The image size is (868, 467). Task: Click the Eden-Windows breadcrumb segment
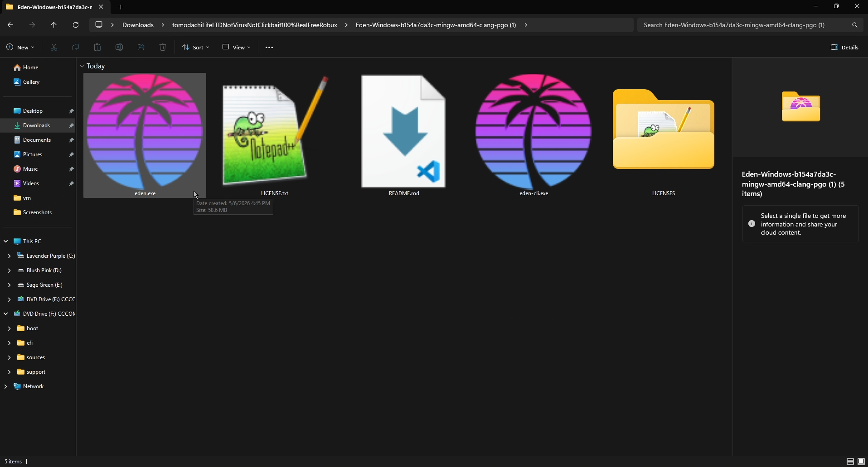coord(436,25)
